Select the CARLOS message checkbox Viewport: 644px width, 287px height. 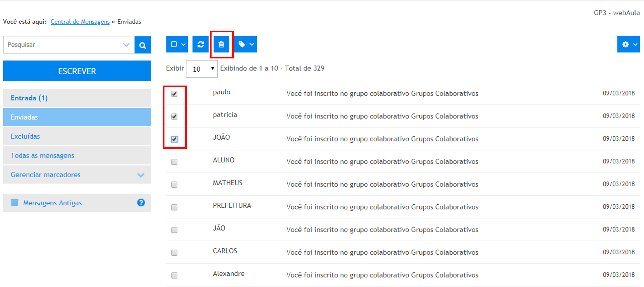[x=174, y=252]
